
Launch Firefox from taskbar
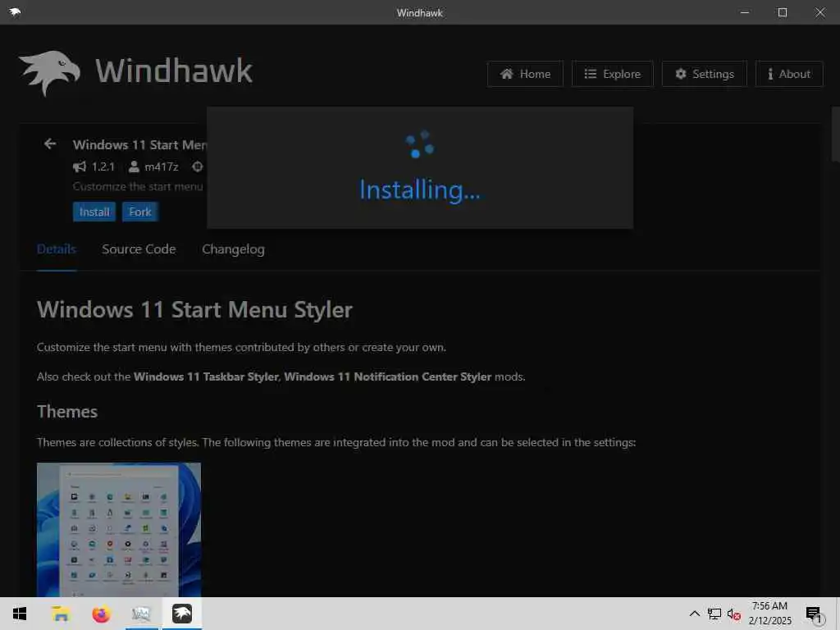[101, 614]
